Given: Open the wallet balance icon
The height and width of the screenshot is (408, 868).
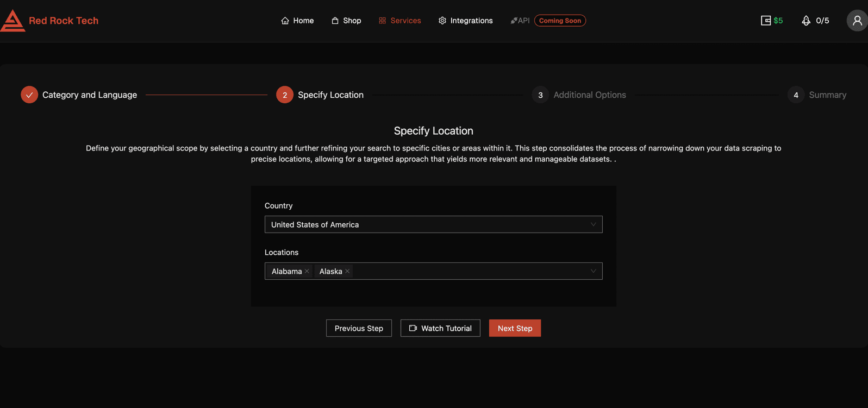Looking at the screenshot, I should [x=765, y=21].
